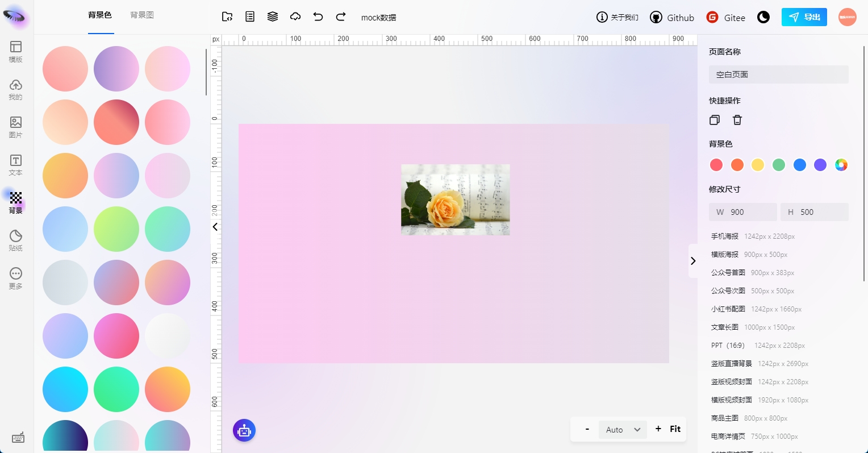The image size is (868, 453).
Task: Click the user avatar
Action: pyautogui.click(x=848, y=17)
